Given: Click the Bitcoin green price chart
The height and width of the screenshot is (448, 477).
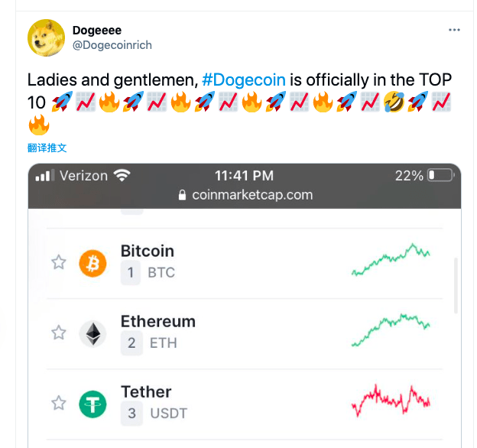Looking at the screenshot, I should tap(391, 261).
